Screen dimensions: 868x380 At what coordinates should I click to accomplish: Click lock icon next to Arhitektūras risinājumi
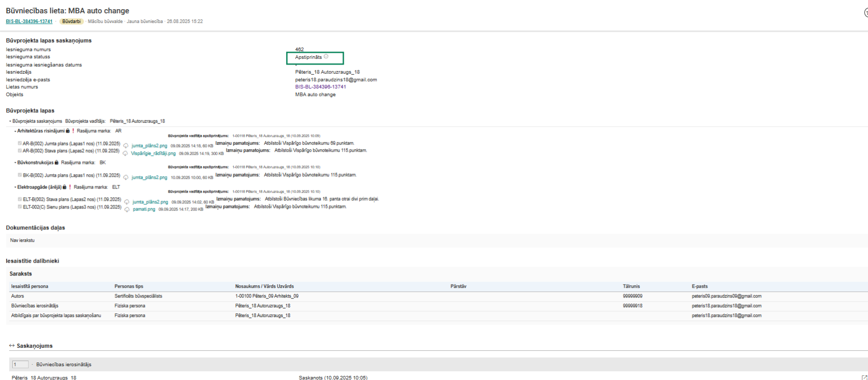68,131
